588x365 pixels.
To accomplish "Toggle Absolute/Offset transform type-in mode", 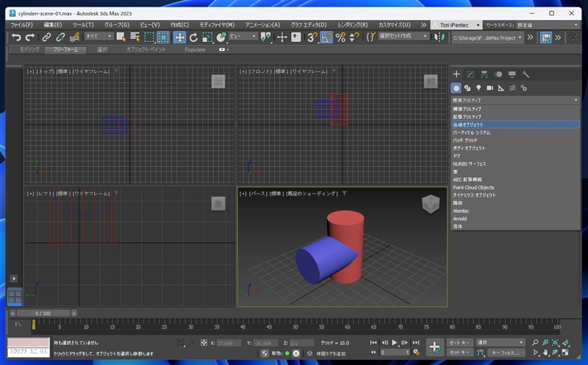I will click(204, 343).
